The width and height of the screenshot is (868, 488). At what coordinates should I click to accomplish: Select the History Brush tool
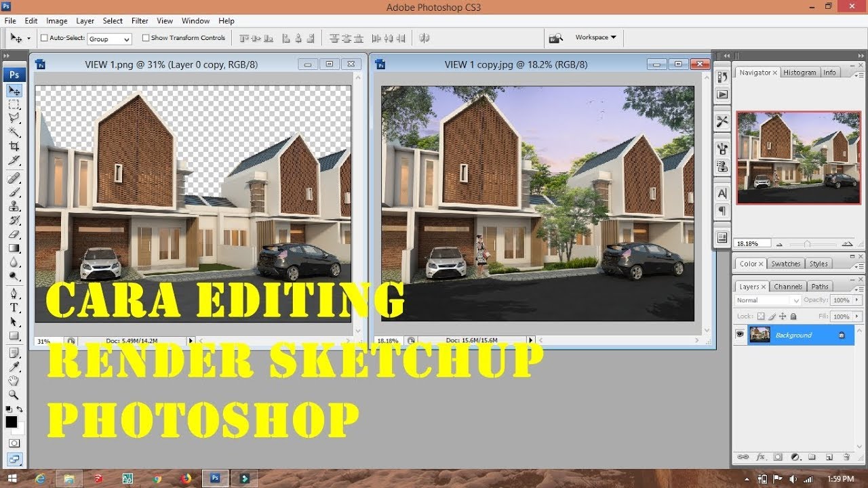(14, 220)
